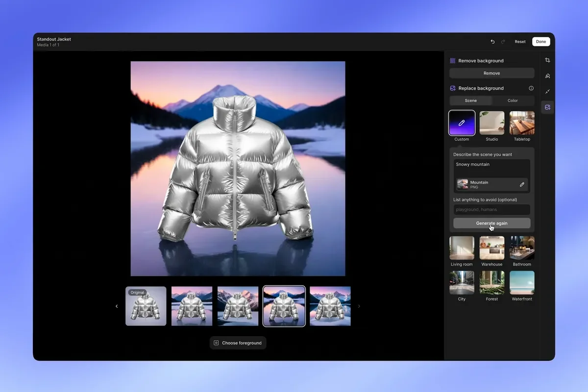This screenshot has width=588, height=392.
Task: Show next thumbnails with right arrow
Action: coord(359,306)
